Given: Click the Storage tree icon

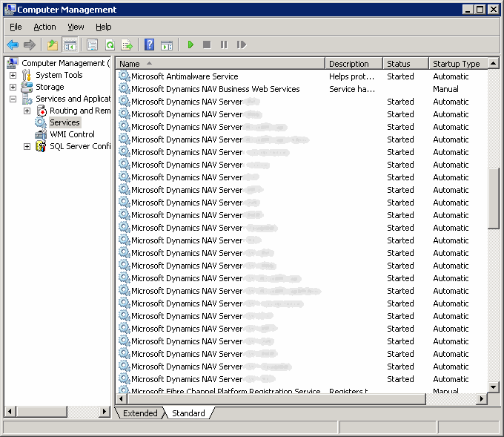Looking at the screenshot, I should pyautogui.click(x=27, y=87).
